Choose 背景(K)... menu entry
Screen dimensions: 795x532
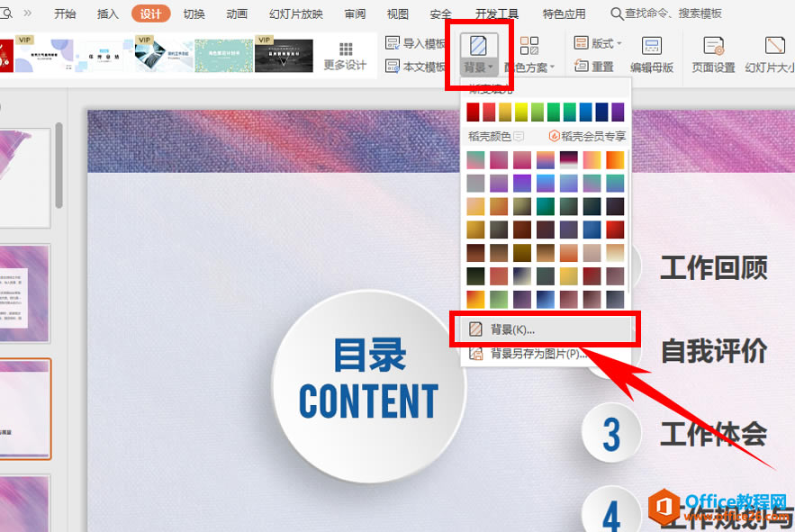point(545,329)
